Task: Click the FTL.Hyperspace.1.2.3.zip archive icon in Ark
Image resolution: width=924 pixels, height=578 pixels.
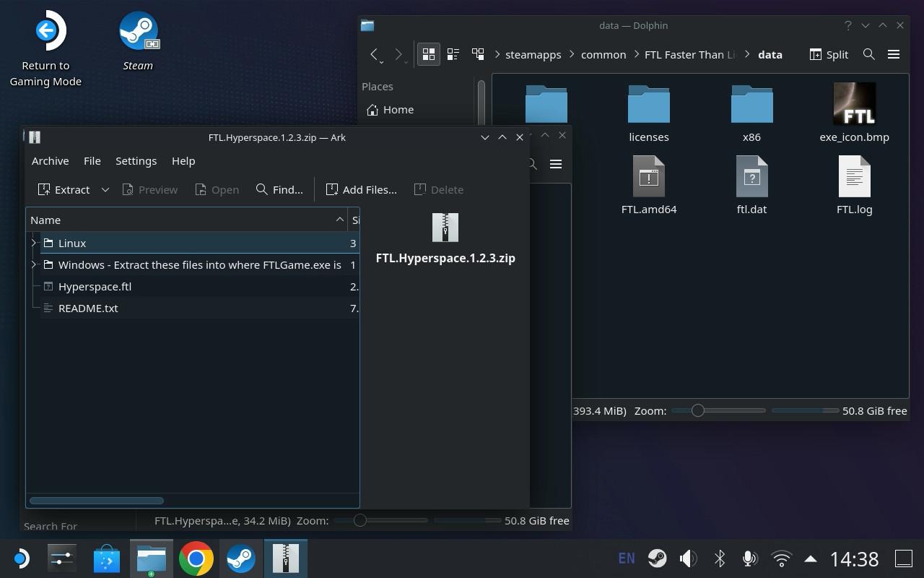Action: 445,227
